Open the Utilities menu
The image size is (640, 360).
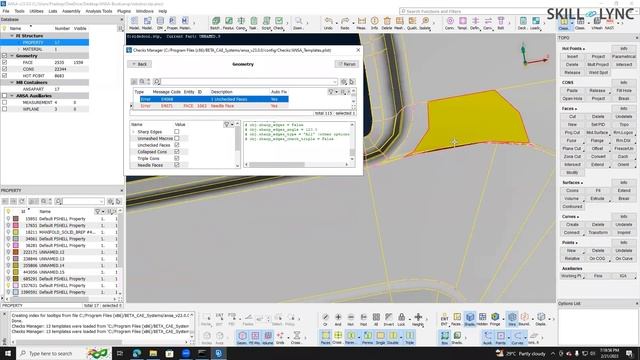pos(36,11)
